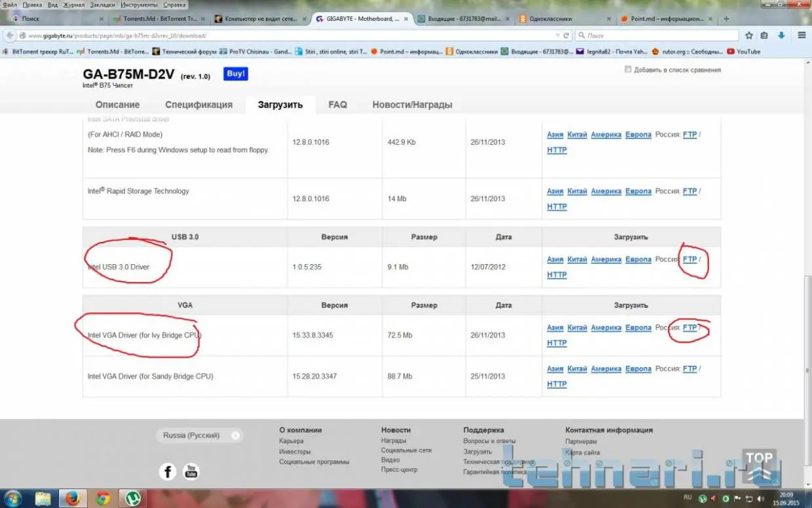Expand the address bar history dropdown arrow
The image size is (812, 508).
click(x=557, y=35)
